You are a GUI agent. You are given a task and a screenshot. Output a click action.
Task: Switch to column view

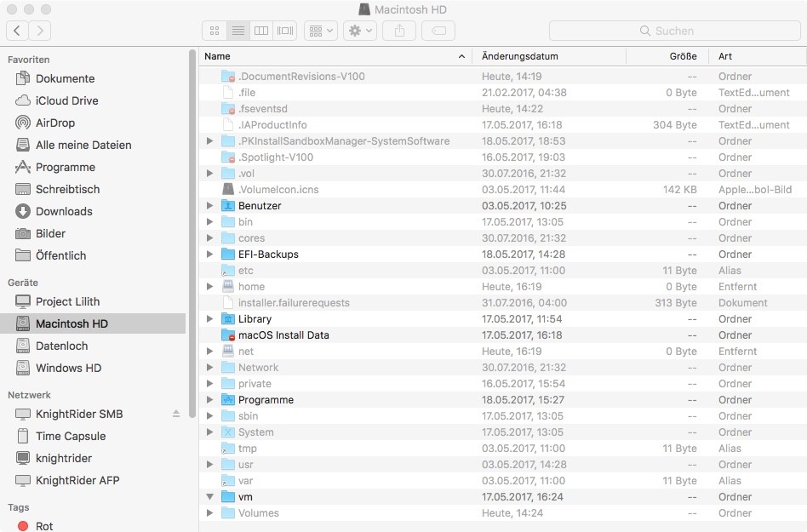[x=261, y=31]
